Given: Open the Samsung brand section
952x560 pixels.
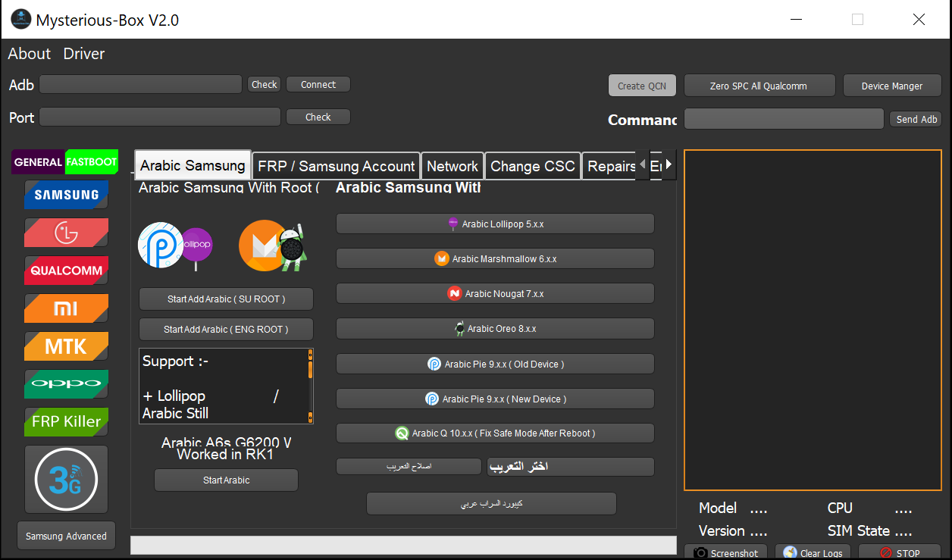Looking at the screenshot, I should (66, 195).
